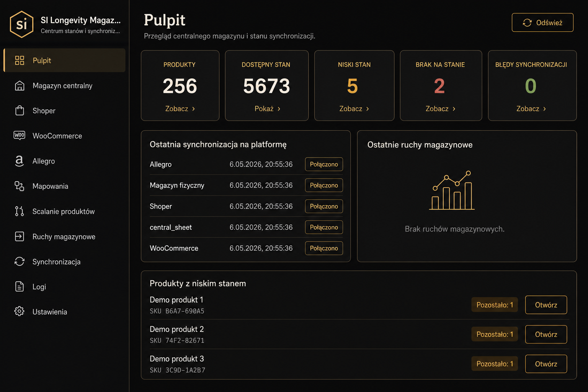The image size is (588, 392).
Task: Click SKU 3C9D-1A2B7 text
Action: click(x=177, y=370)
